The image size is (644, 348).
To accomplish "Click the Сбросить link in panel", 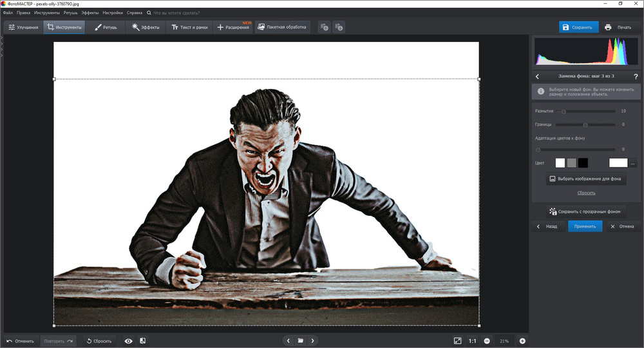I will [x=586, y=193].
